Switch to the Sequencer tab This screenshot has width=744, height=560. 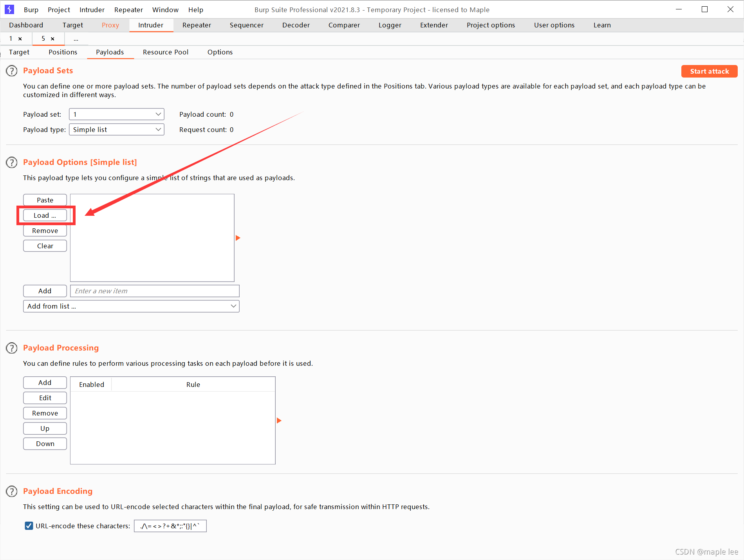click(x=247, y=25)
